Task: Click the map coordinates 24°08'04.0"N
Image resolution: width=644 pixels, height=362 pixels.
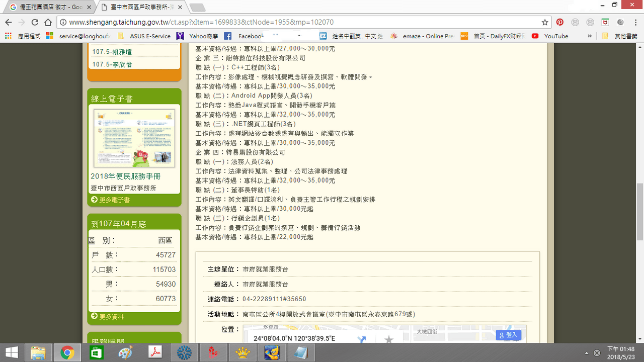Action: pyautogui.click(x=294, y=338)
